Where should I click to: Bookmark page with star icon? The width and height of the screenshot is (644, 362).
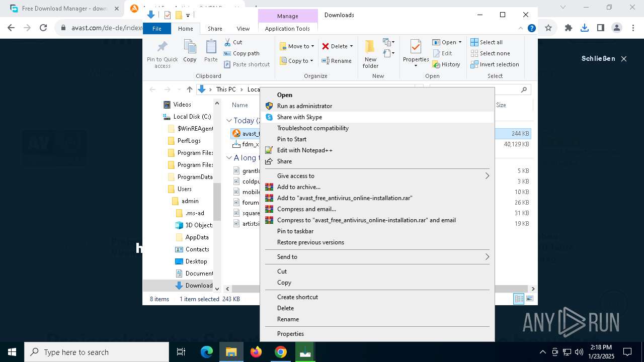(x=548, y=28)
